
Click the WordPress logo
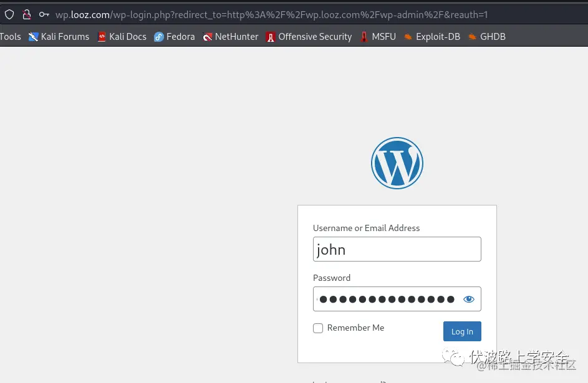(x=397, y=163)
